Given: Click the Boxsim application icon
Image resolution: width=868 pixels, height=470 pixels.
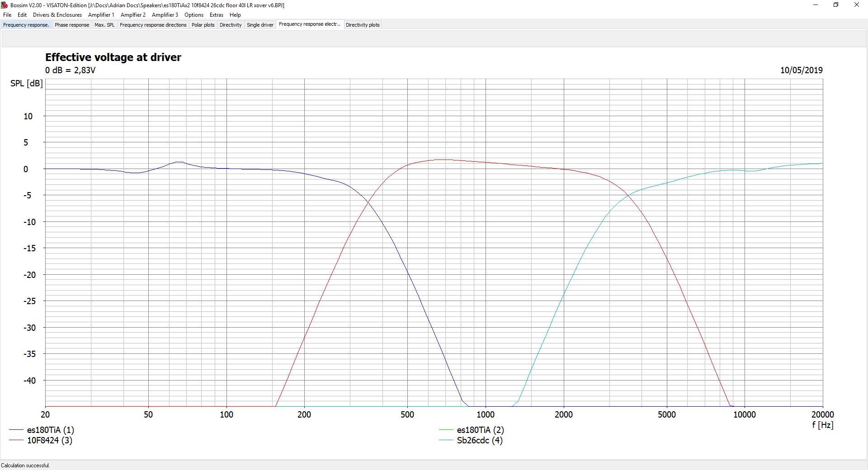Looking at the screenshot, I should pos(5,5).
